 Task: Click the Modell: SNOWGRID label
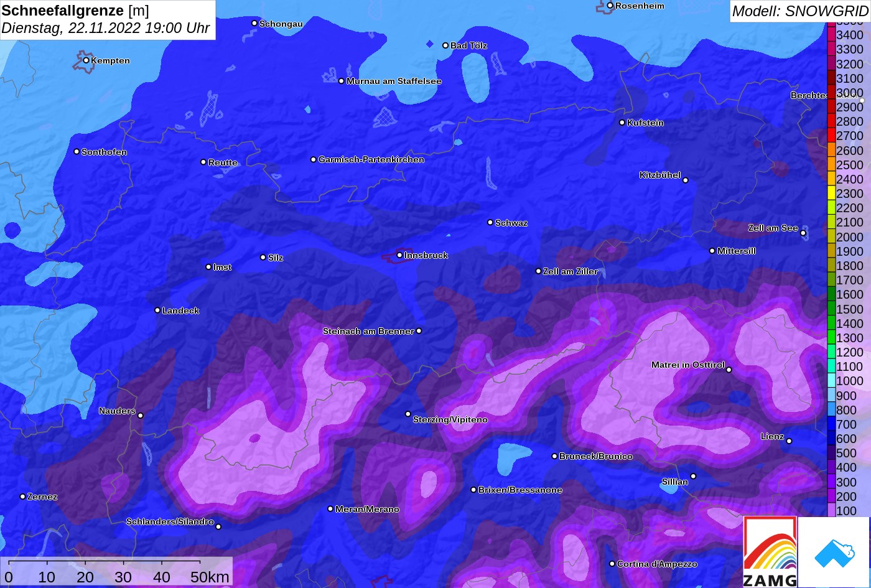coord(800,11)
